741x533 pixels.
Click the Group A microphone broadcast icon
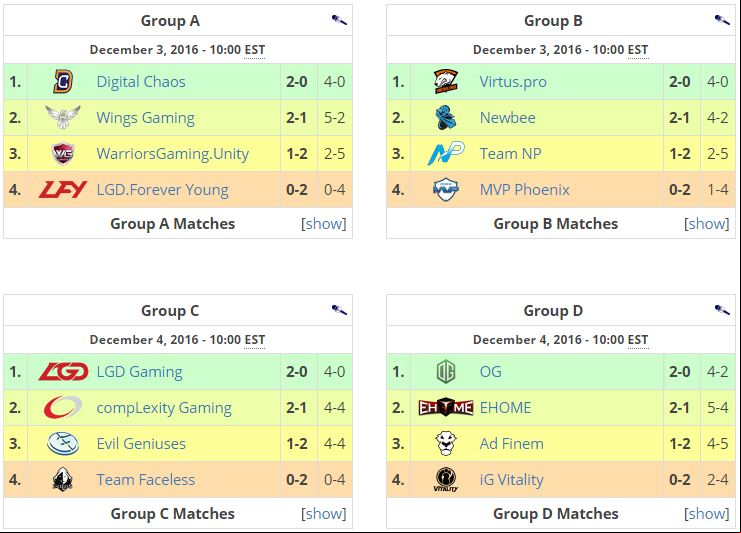(339, 20)
